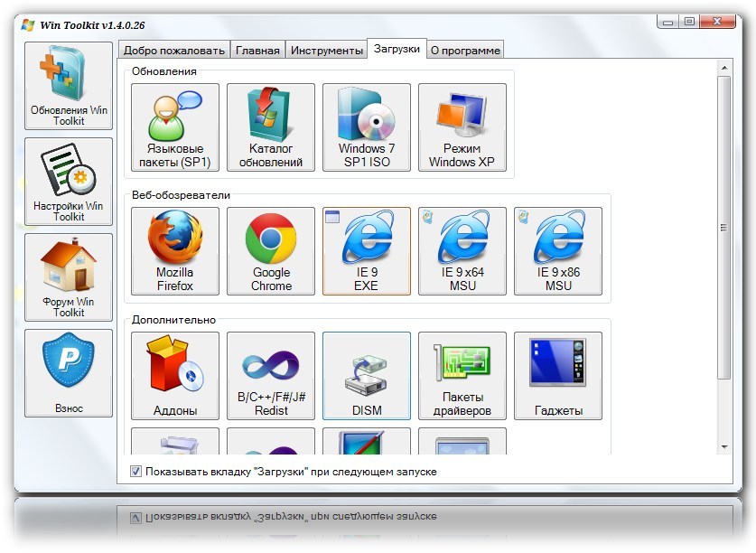This screenshot has height=553, width=756.
Task: Toggle the Показывать вкладку Загрузки checkbox
Action: tap(136, 472)
